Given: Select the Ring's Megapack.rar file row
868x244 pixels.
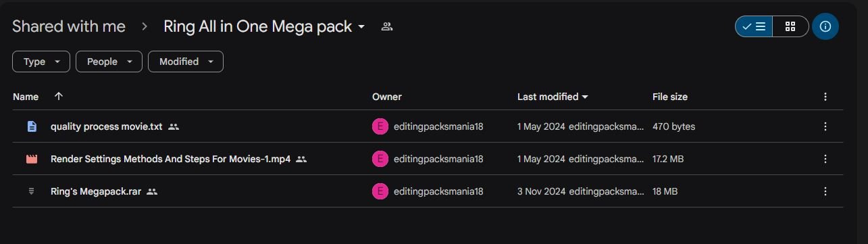Looking at the screenshot, I should [428, 191].
